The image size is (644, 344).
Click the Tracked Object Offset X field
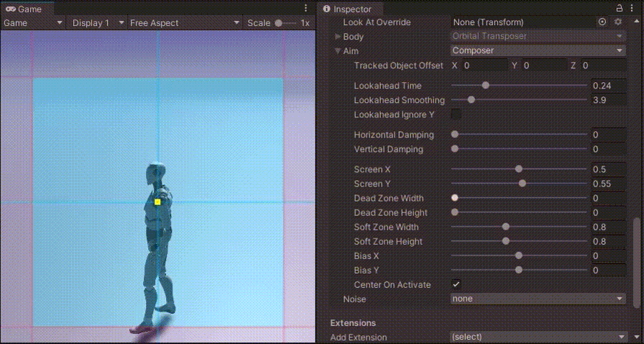click(485, 65)
